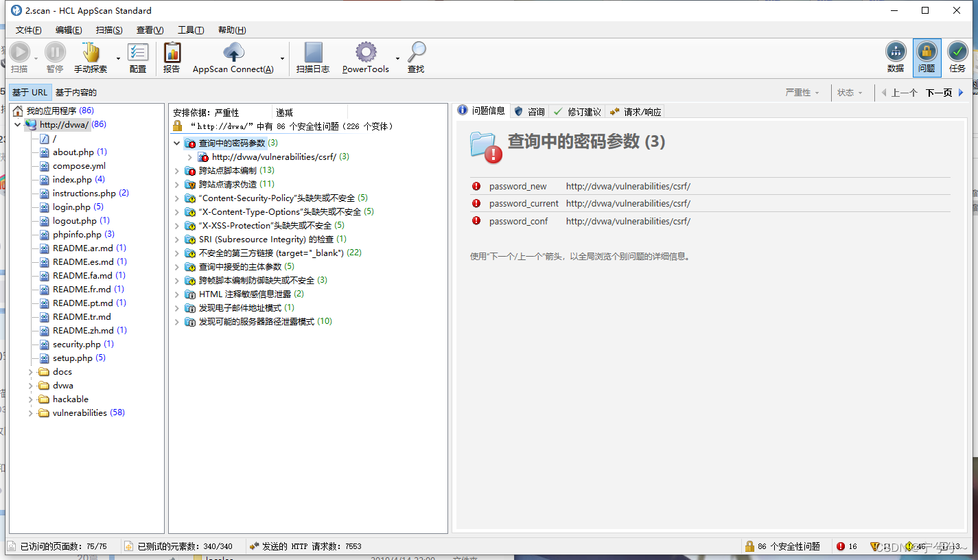
Task: Open the 工具(T) menu
Action: point(191,30)
